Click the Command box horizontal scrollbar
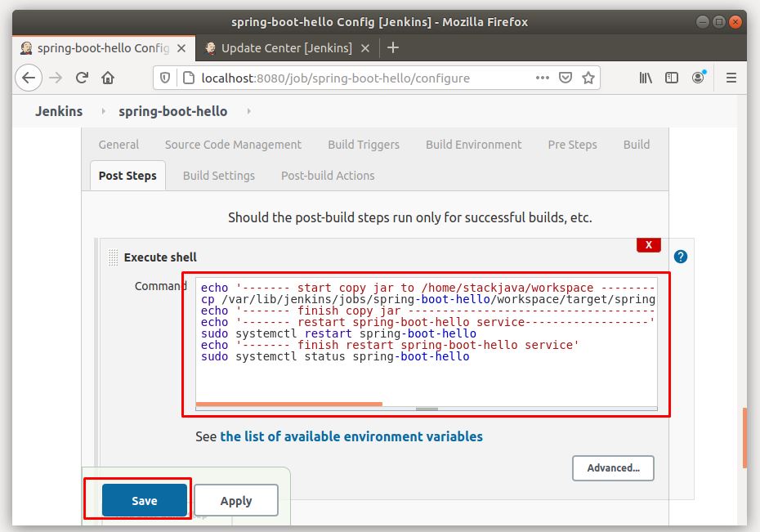760x532 pixels. [x=288, y=404]
